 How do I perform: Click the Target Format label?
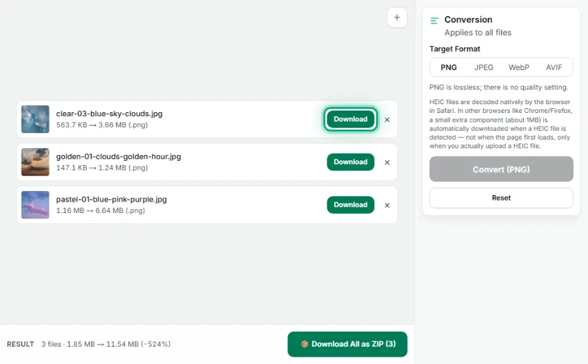click(454, 49)
